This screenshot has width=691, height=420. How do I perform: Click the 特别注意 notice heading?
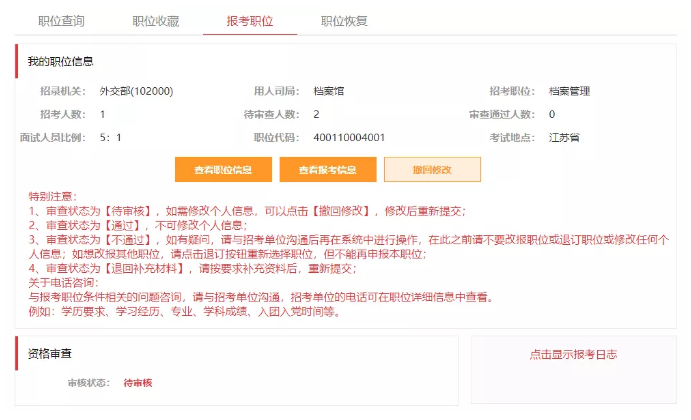(53, 197)
